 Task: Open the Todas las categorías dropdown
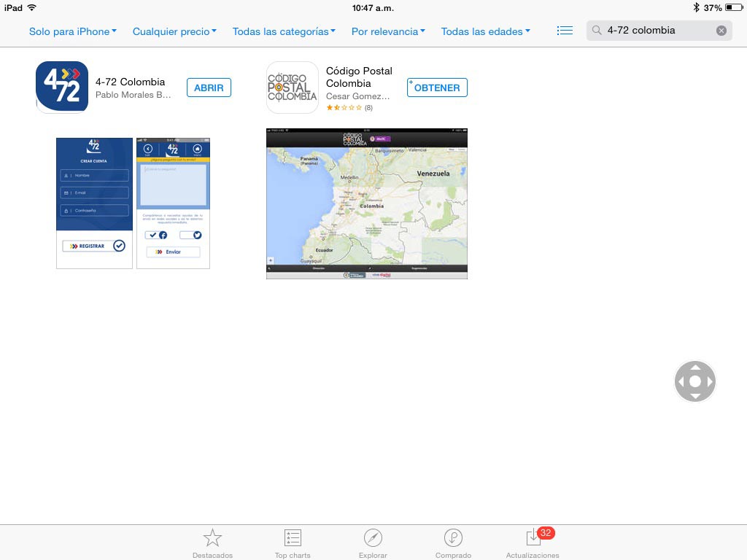pyautogui.click(x=284, y=31)
